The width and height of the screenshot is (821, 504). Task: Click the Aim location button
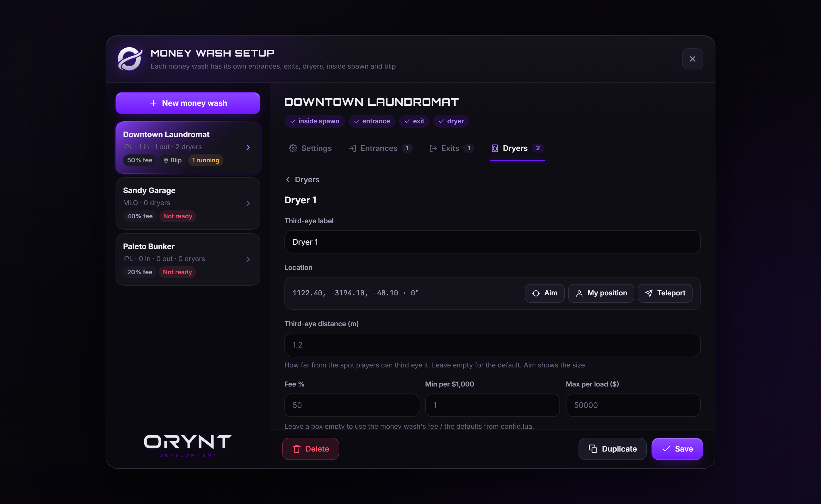point(544,293)
